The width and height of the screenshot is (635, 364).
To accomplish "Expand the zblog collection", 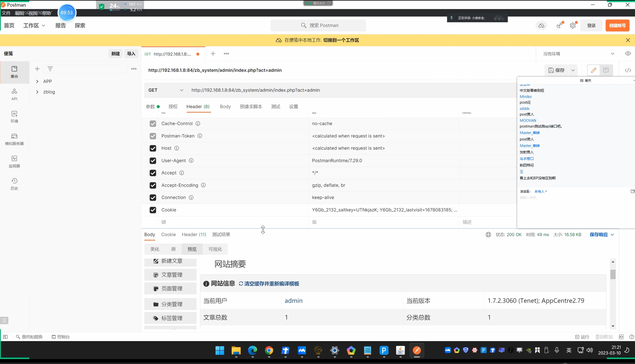I will (x=37, y=92).
